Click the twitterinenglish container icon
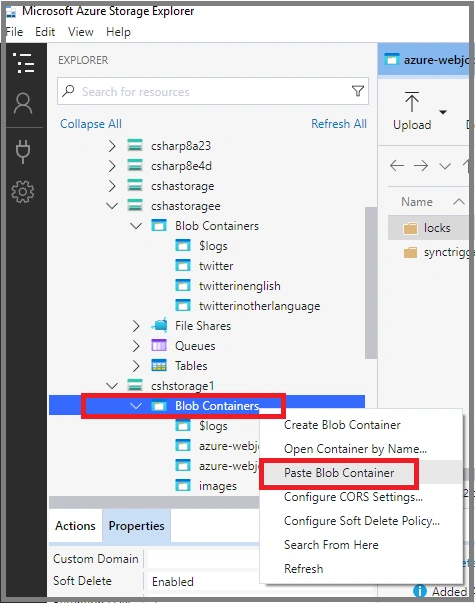 click(183, 285)
